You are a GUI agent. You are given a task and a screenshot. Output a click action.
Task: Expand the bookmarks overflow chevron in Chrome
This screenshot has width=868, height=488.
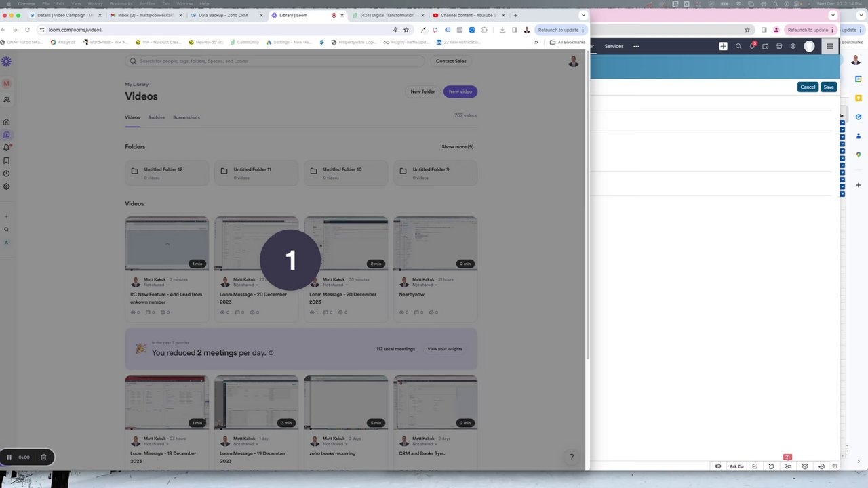(536, 42)
